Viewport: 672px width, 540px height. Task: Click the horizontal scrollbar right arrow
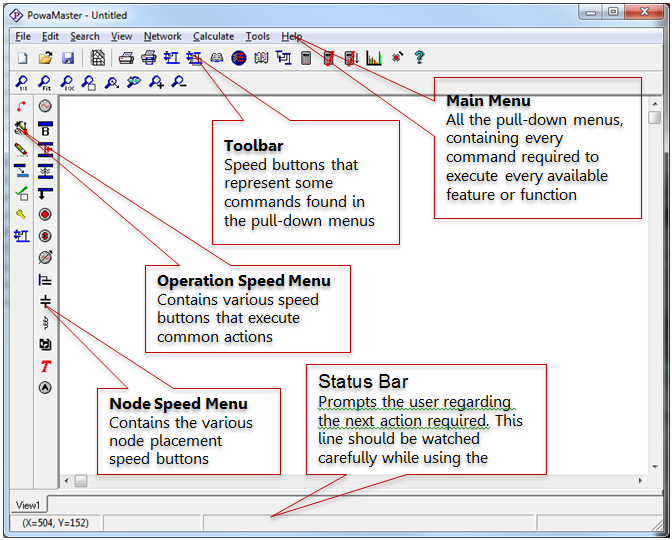[640, 481]
